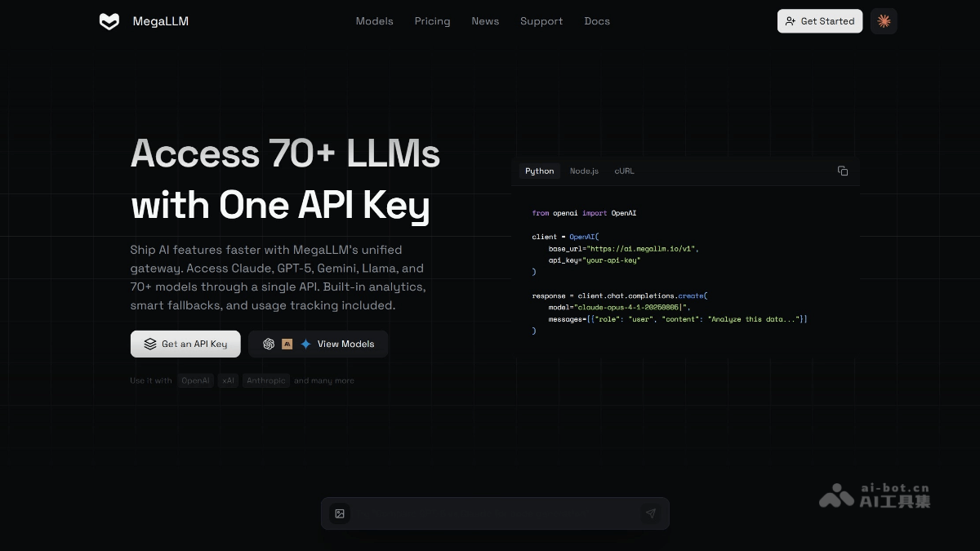Copy the code snippet with the copy icon

pos(843,171)
